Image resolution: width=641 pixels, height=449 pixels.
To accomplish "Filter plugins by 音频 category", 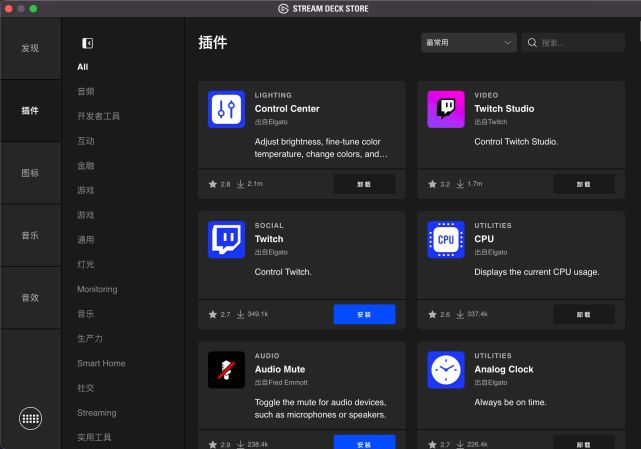I will [86, 91].
